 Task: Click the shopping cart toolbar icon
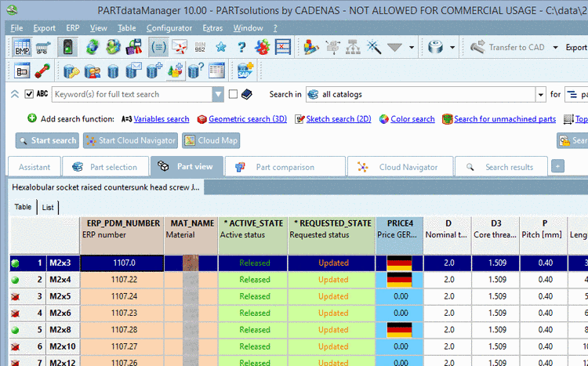(x=43, y=48)
